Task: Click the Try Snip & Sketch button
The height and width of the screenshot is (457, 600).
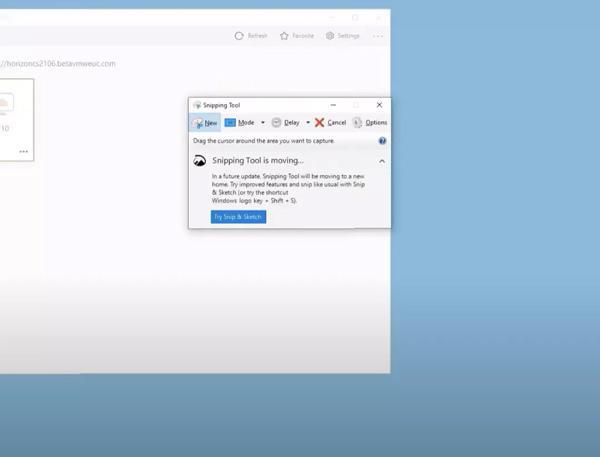Action: 238,217
